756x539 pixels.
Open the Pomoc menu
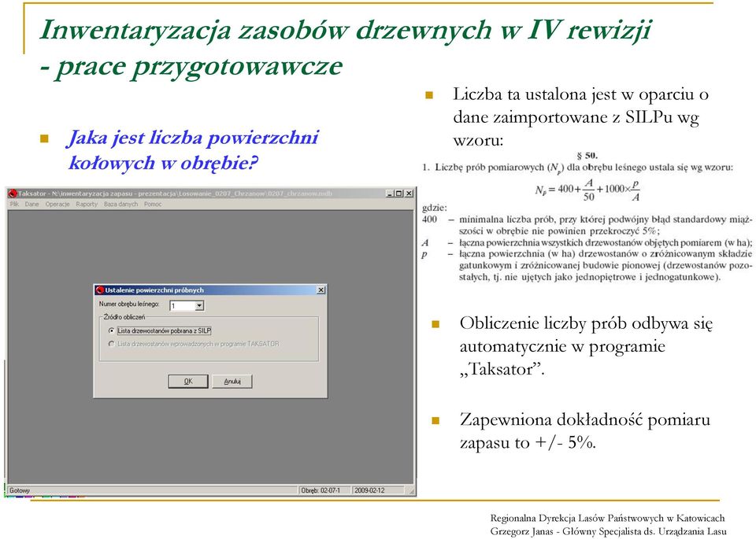pos(153,205)
